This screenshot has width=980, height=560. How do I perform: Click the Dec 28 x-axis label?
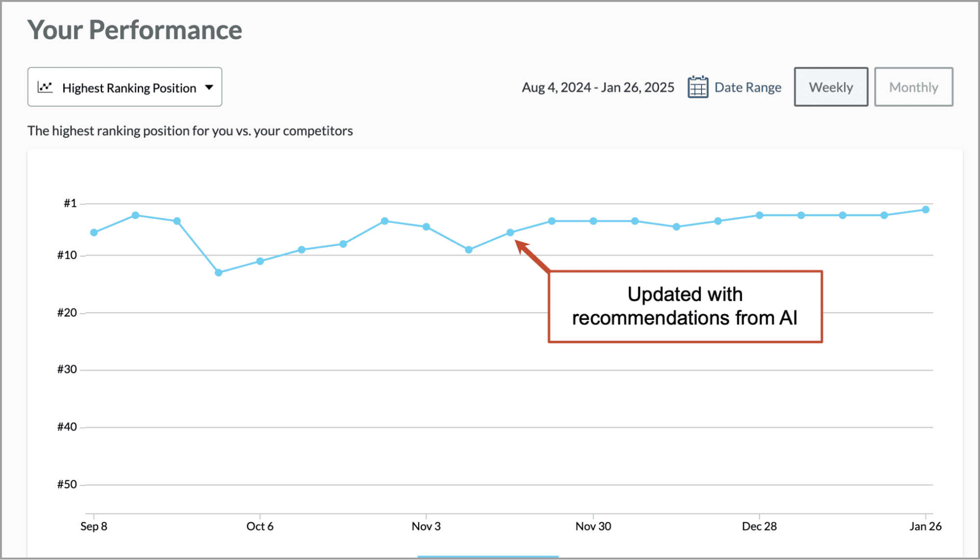759,526
